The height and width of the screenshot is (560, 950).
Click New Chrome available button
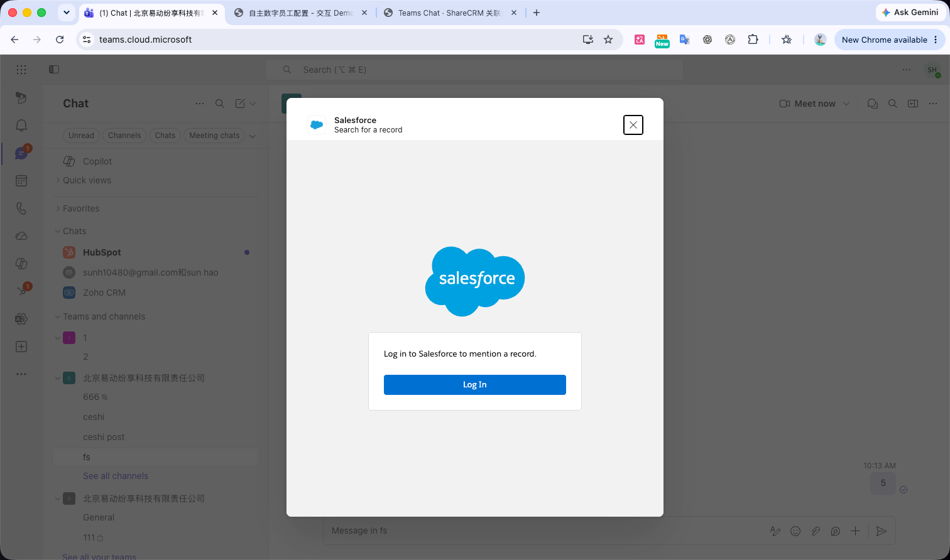[x=890, y=40]
